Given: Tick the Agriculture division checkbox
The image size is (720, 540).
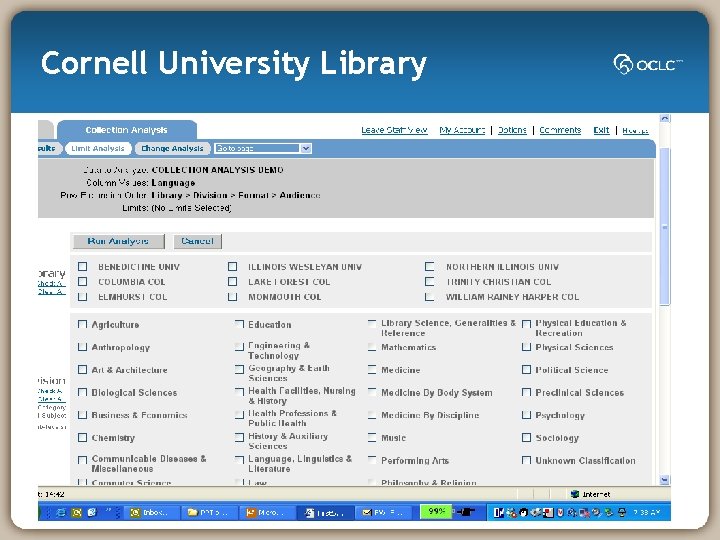Looking at the screenshot, I should (x=83, y=325).
